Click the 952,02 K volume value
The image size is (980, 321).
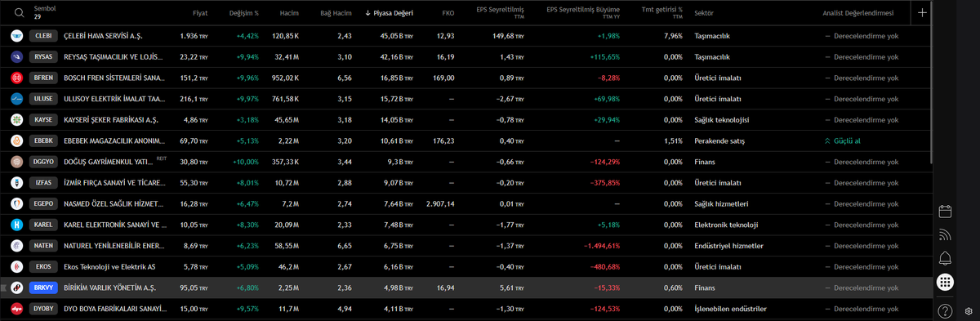point(286,78)
